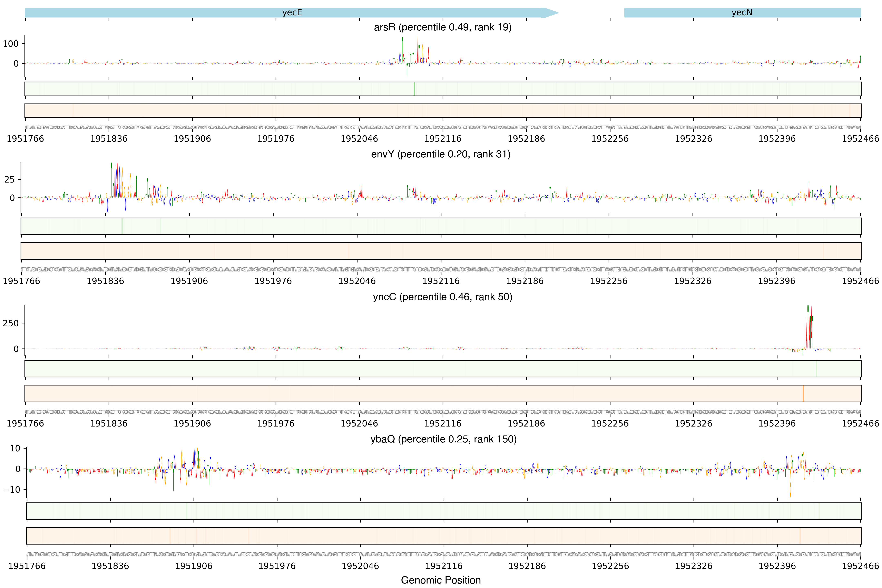Click bottom axis tick label 1952116
The height and width of the screenshot is (588, 882).
point(444,566)
